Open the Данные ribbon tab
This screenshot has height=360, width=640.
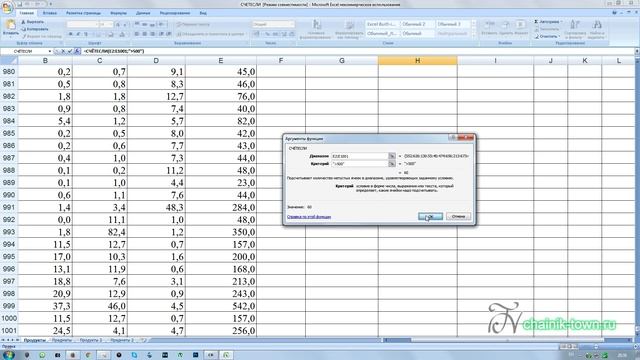coord(143,13)
